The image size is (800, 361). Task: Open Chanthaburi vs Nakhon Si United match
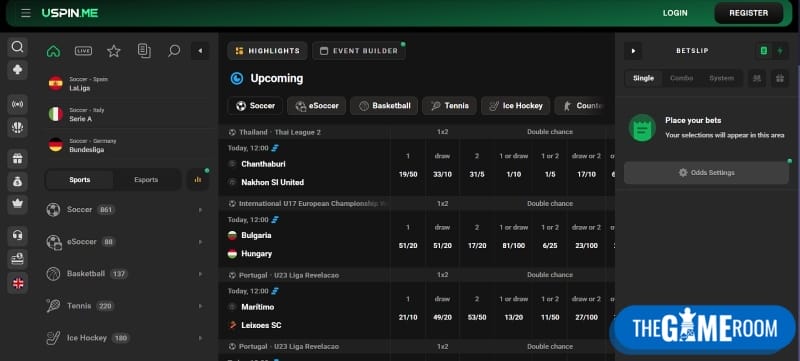pos(305,167)
